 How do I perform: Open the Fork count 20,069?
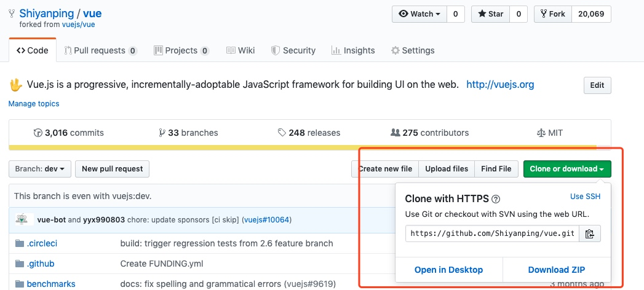point(591,14)
